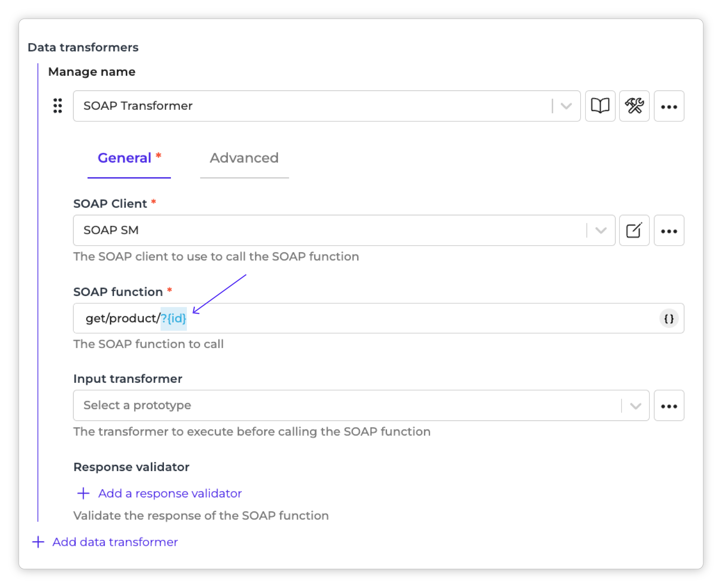Grab the transformer drag handle
This screenshot has height=588, width=722.
[x=58, y=106]
